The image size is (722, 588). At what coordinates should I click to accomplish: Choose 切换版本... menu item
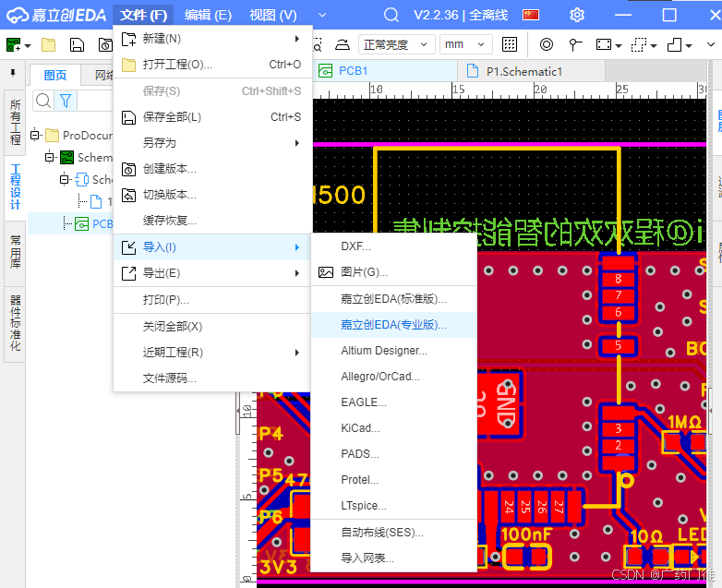212,195
